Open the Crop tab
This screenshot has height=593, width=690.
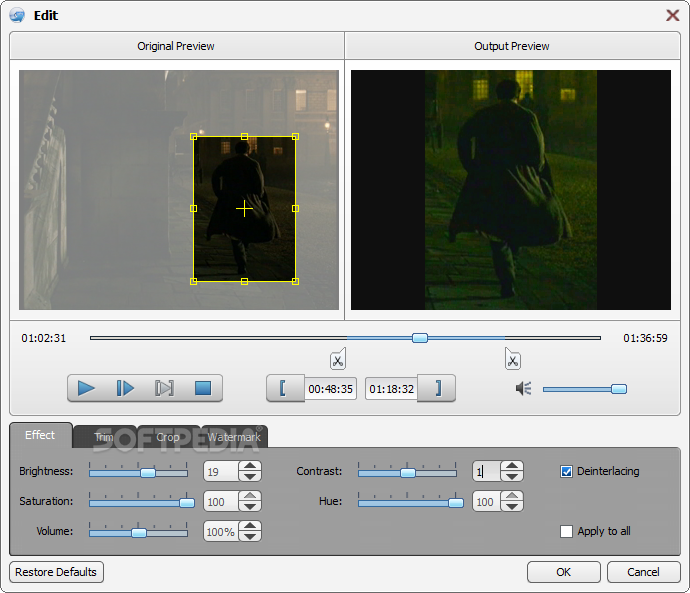[168, 437]
